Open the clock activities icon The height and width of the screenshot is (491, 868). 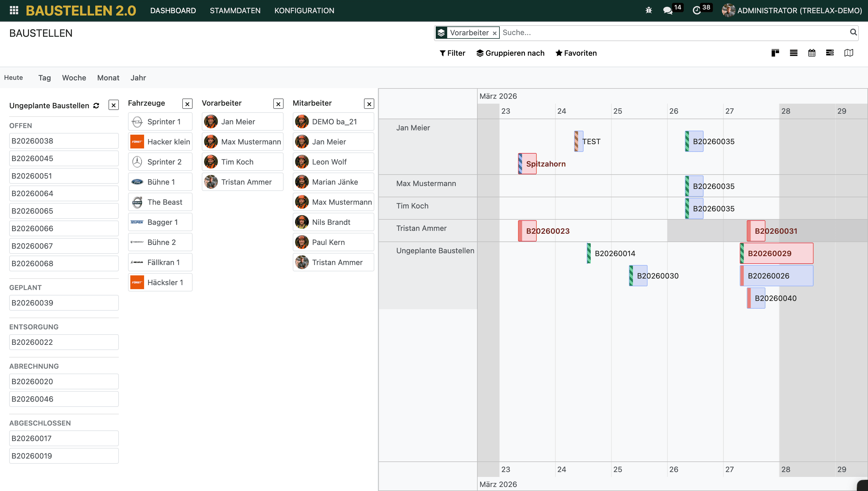point(696,10)
